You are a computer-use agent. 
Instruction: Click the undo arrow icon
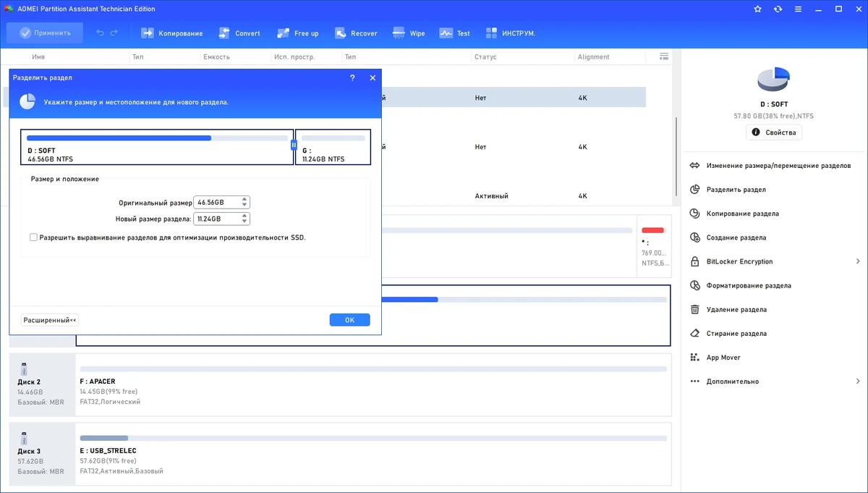[x=100, y=33]
